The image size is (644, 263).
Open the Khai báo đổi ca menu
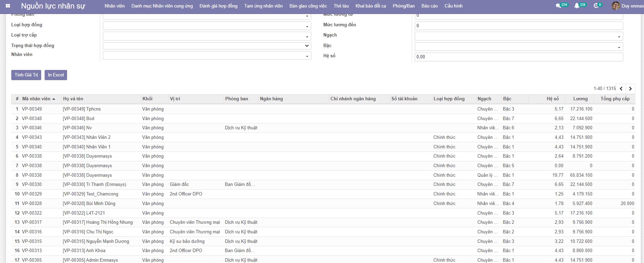[371, 6]
